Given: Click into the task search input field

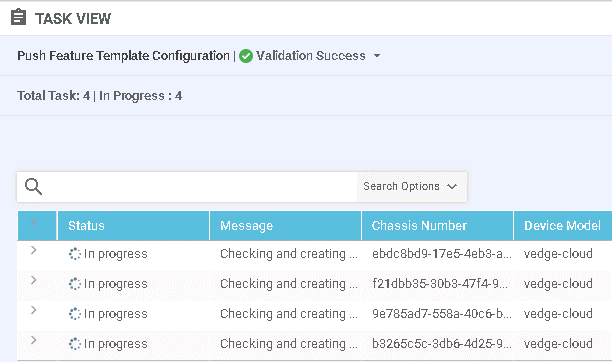Looking at the screenshot, I should pos(199,187).
